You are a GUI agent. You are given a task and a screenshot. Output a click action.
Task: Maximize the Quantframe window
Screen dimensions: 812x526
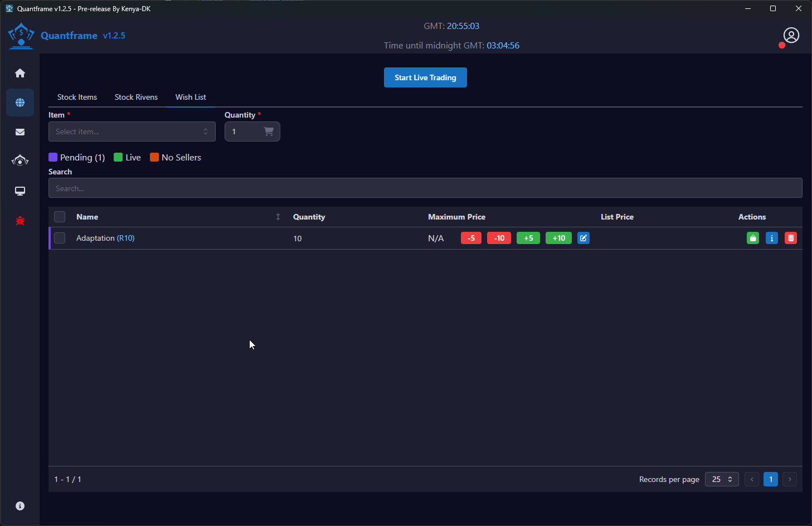click(x=773, y=8)
